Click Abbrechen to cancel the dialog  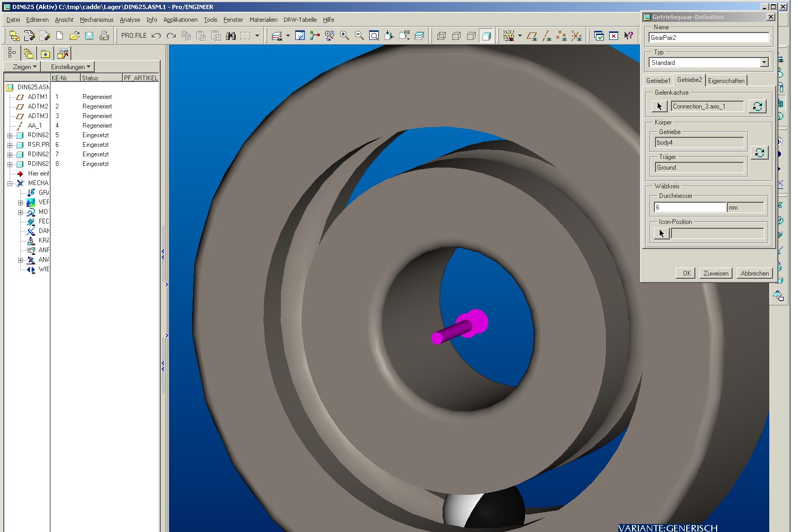click(x=754, y=273)
